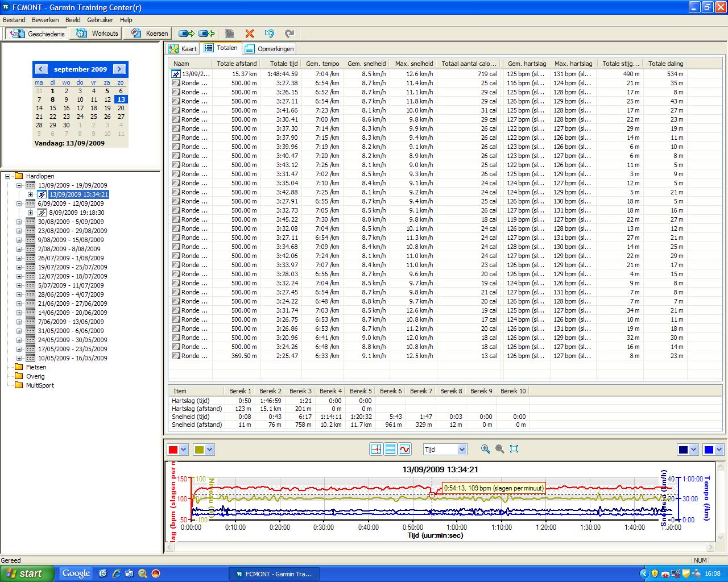Select the MultiSport folder
The width and height of the screenshot is (728, 582).
(x=40, y=385)
